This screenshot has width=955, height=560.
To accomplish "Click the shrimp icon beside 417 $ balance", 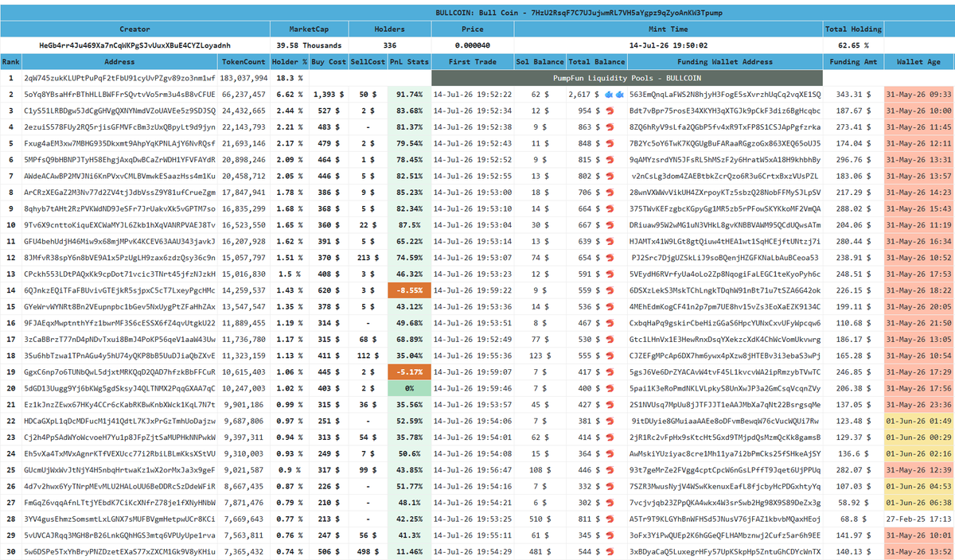I will 610,371.
